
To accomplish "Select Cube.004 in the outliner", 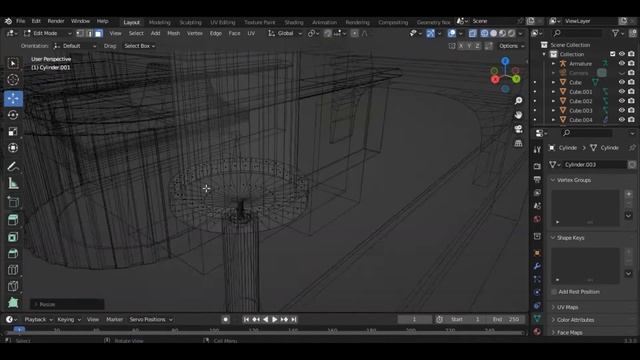I will [581, 120].
